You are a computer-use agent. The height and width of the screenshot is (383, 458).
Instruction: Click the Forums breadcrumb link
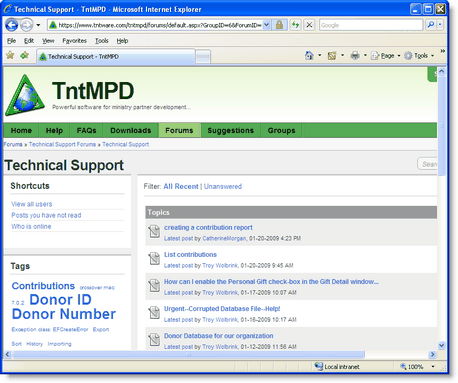pyautogui.click(x=13, y=144)
